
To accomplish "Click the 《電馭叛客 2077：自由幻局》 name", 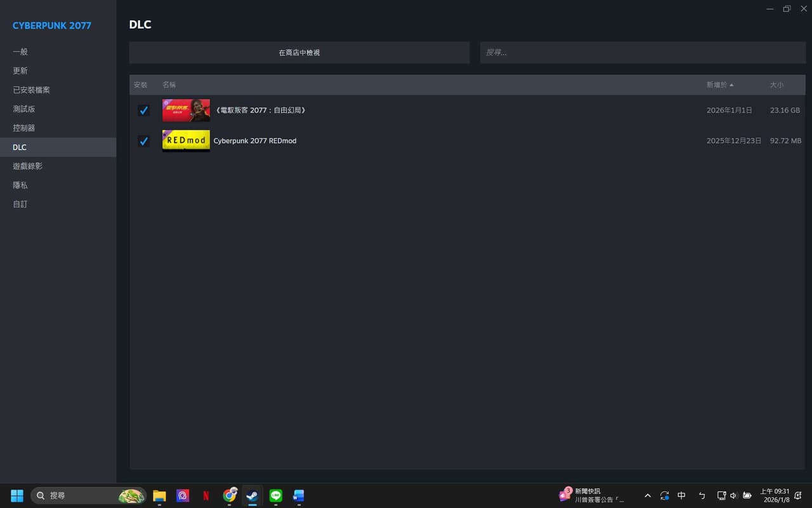I will pos(261,110).
